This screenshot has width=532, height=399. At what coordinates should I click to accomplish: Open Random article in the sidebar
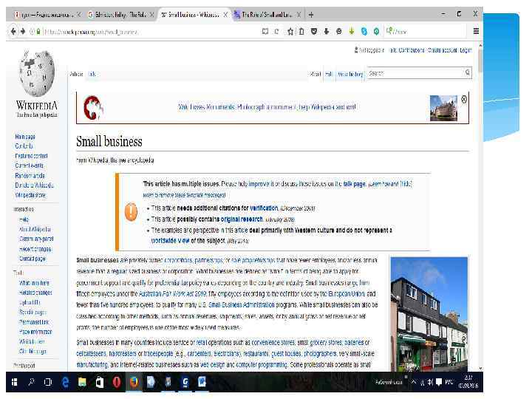pos(30,175)
